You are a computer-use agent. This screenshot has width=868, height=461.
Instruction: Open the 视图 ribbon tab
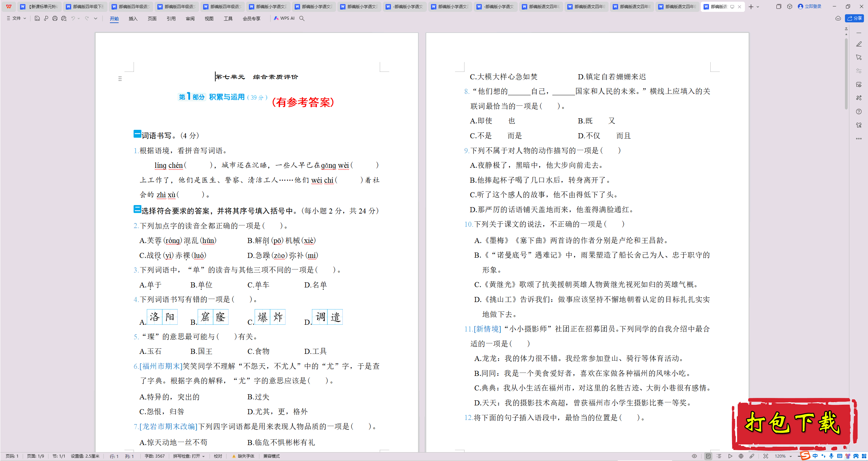click(x=209, y=19)
